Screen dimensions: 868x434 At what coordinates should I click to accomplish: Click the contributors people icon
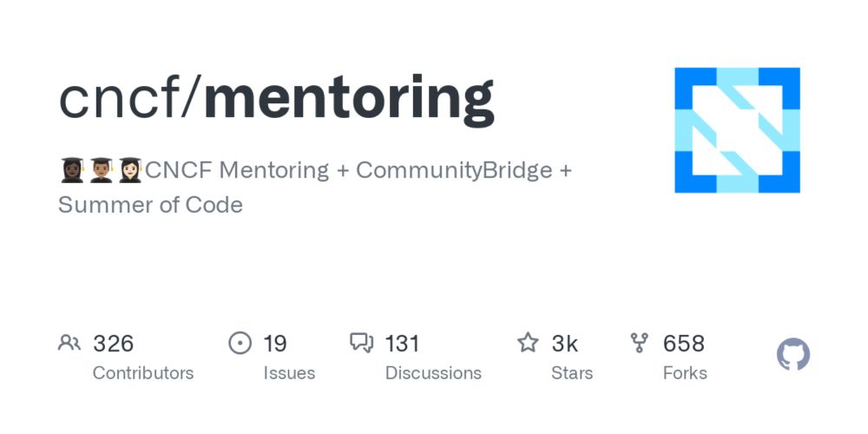click(x=69, y=343)
